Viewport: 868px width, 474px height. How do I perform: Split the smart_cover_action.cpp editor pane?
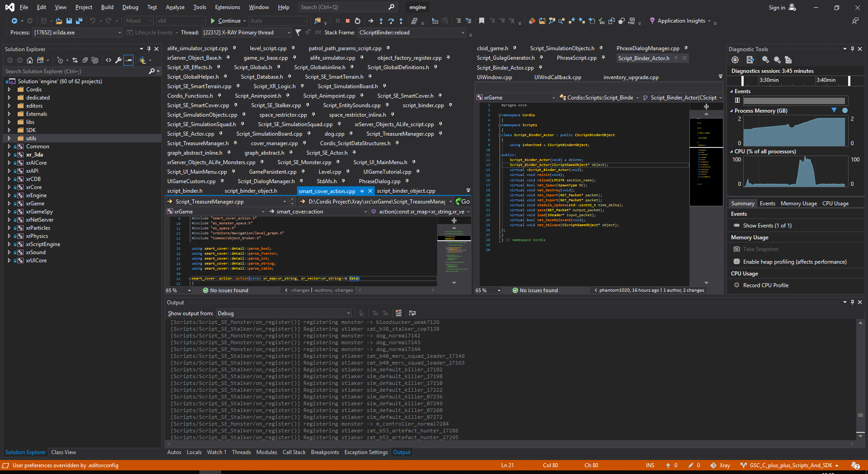coord(454,220)
